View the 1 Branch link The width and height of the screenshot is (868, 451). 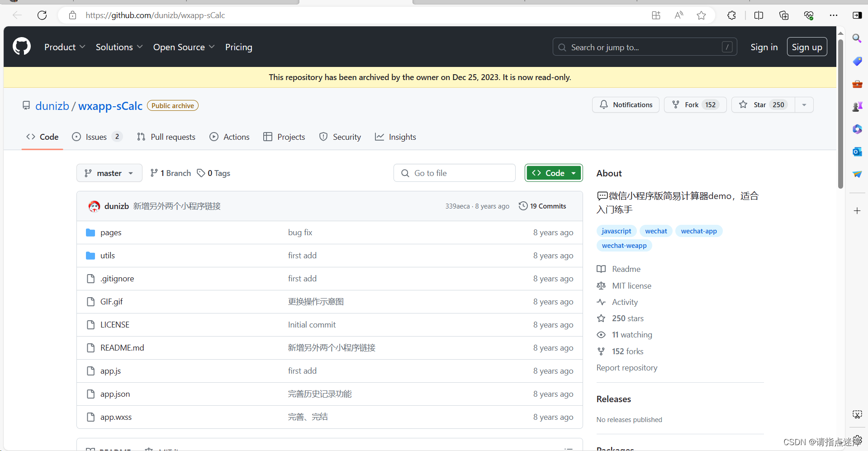pyautogui.click(x=171, y=173)
